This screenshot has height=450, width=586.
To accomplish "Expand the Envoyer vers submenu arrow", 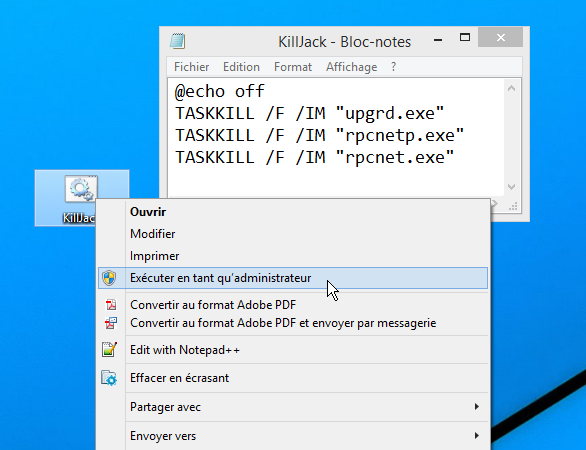I will point(476,436).
